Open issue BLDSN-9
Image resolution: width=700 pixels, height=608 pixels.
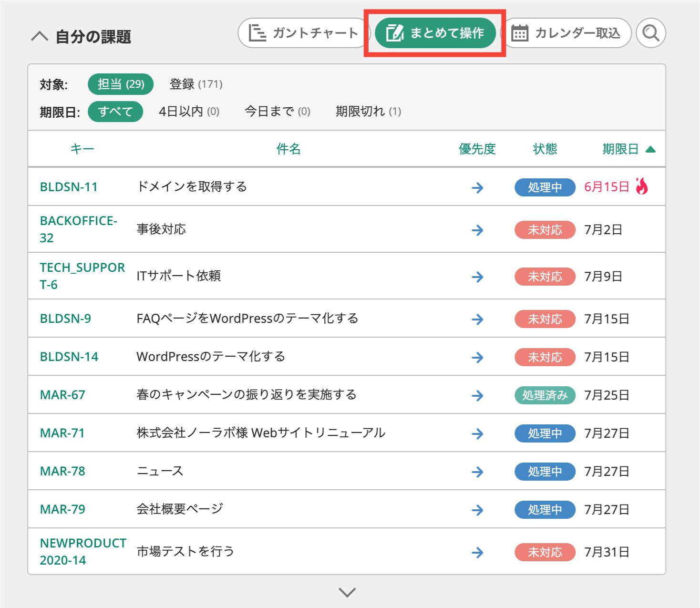pos(65,319)
